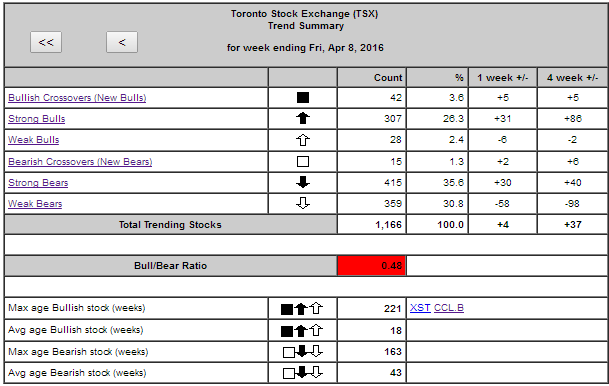The width and height of the screenshot is (609, 386).
Task: Open Bullish Crossovers (New Bulls) link
Action: [77, 97]
